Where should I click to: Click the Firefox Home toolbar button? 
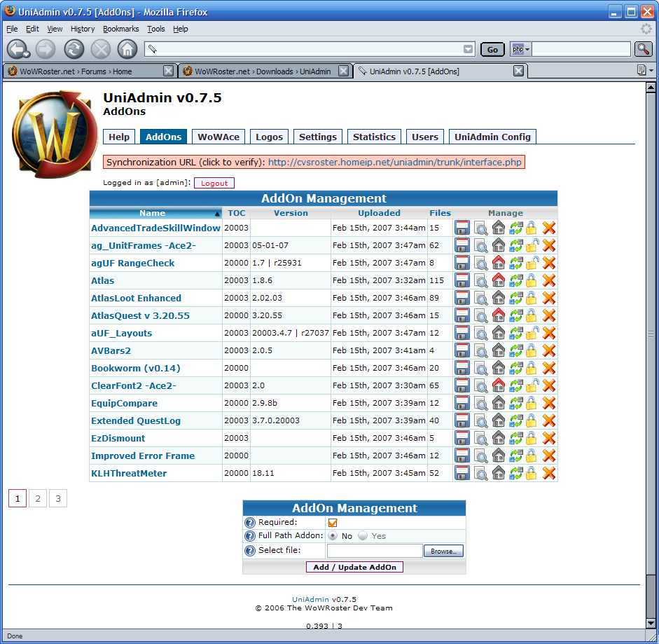point(127,49)
